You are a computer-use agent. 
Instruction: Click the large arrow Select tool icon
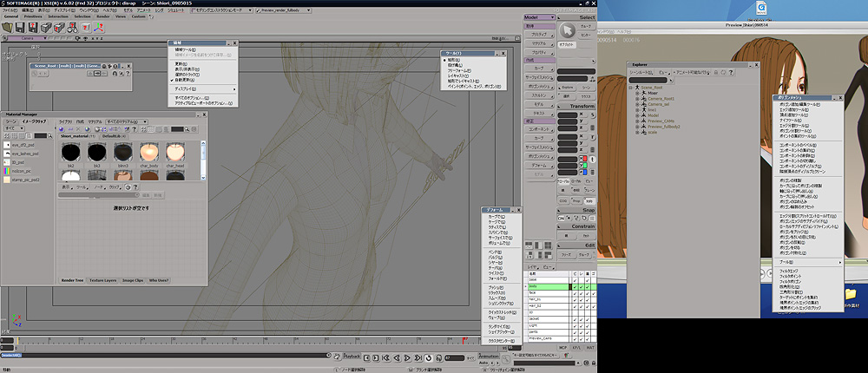[x=567, y=29]
